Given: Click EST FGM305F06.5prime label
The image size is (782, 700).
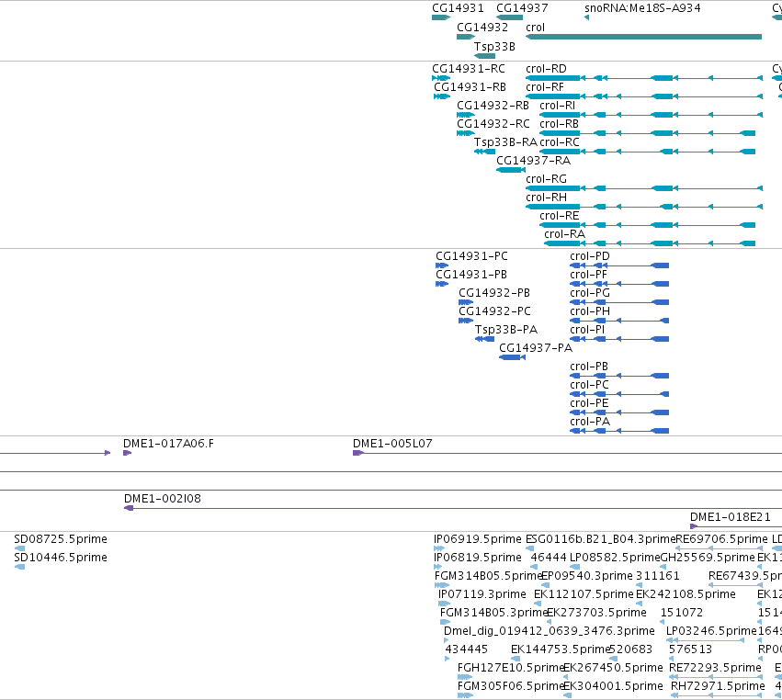Looking at the screenshot, I should (511, 686).
